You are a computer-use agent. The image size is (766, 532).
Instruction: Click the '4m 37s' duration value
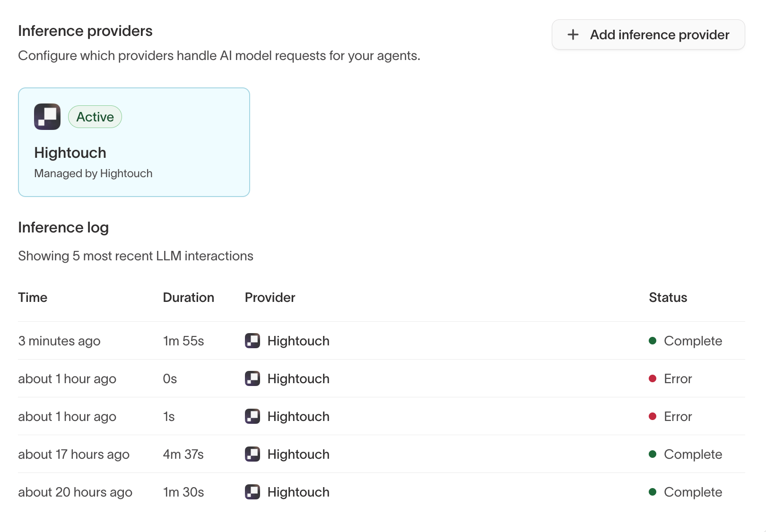coord(183,454)
